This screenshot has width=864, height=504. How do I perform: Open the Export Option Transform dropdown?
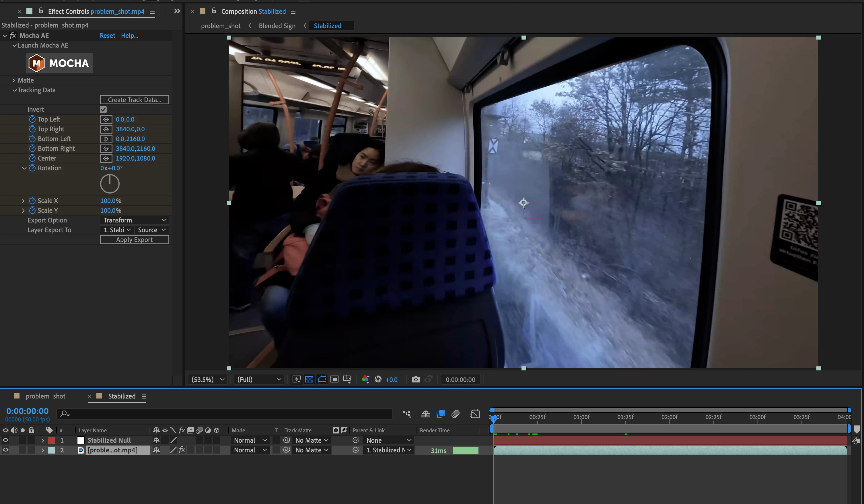(x=135, y=220)
